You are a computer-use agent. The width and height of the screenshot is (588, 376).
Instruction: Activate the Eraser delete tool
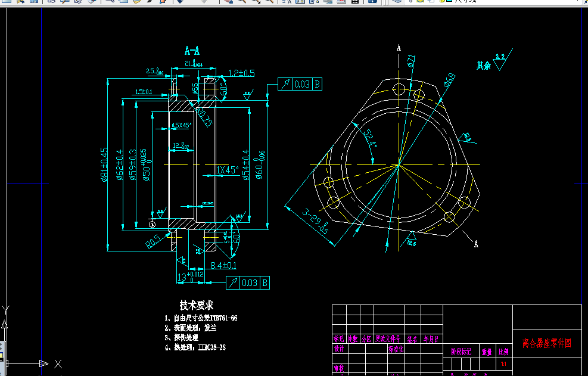pos(228,3)
